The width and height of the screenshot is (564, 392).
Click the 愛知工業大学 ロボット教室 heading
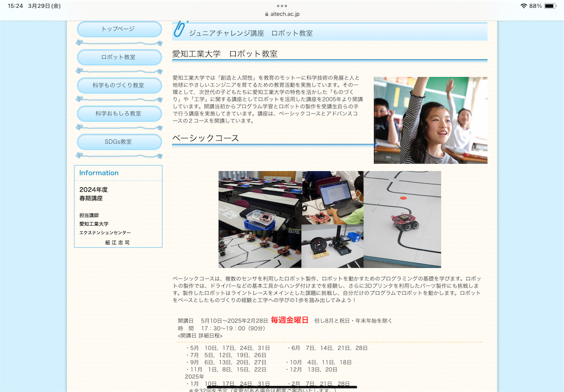225,54
